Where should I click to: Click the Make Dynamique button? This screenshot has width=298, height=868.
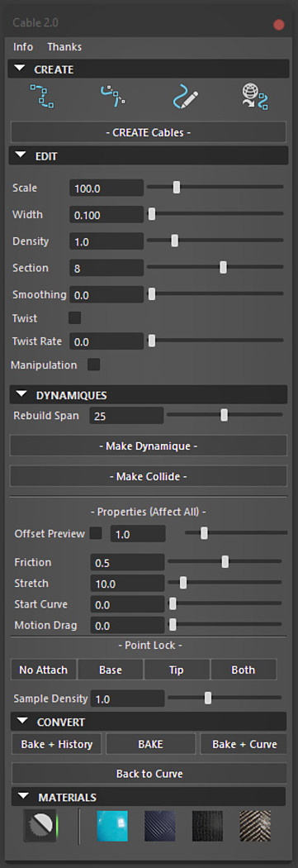pos(148,446)
